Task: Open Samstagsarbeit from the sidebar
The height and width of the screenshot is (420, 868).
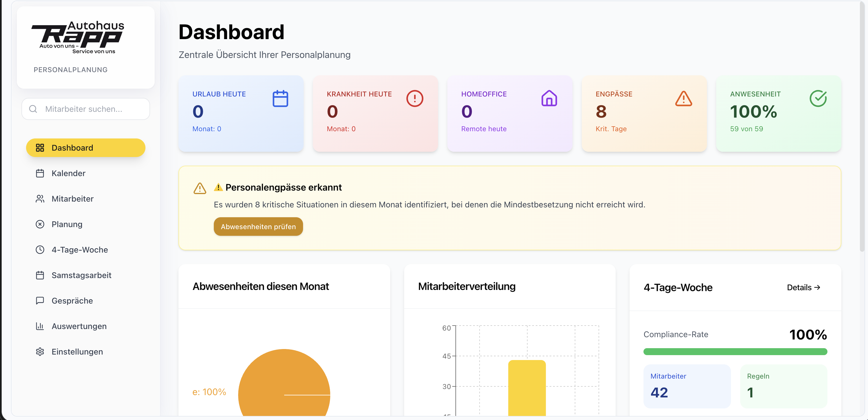Action: point(81,275)
